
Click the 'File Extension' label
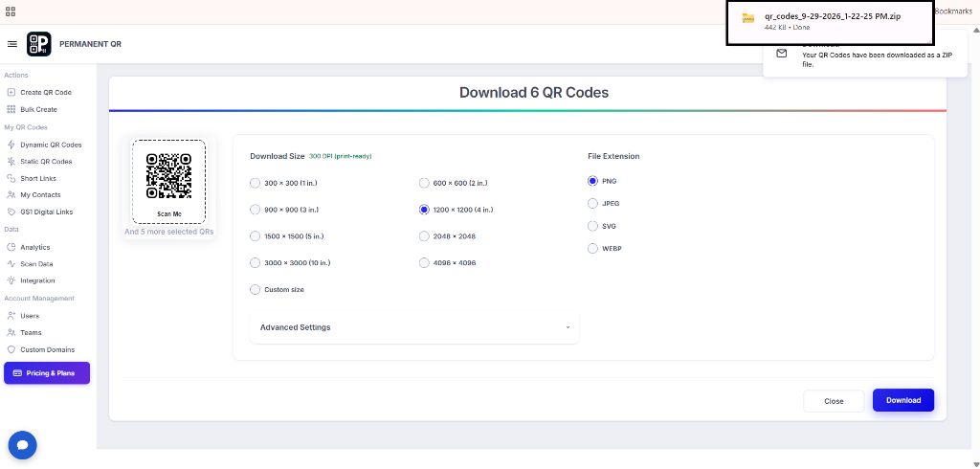click(x=613, y=156)
